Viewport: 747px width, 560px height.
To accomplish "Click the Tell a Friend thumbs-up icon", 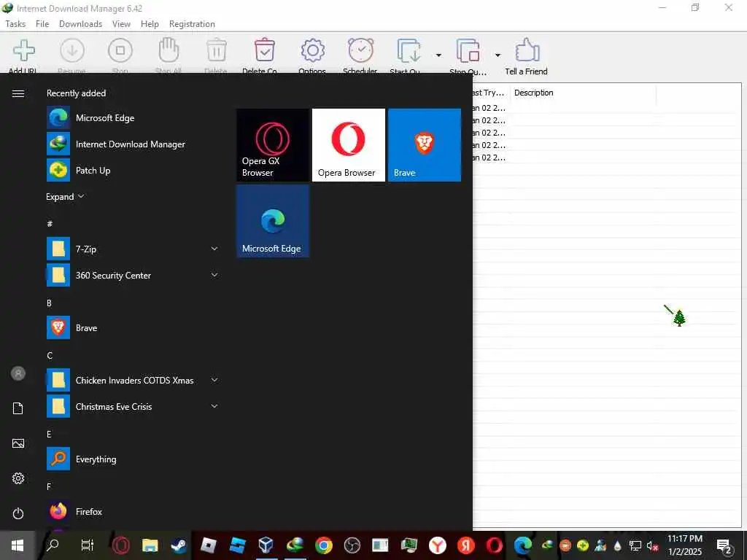I will point(527,50).
